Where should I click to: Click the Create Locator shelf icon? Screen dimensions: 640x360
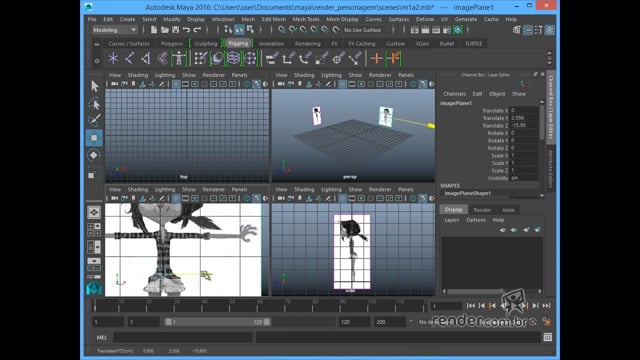pyautogui.click(x=113, y=58)
